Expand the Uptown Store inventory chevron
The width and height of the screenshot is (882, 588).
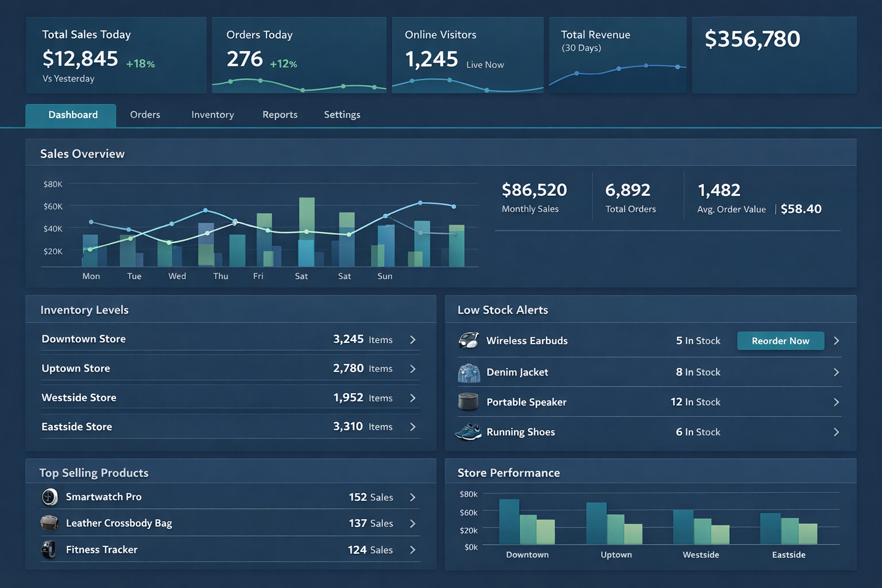413,369
